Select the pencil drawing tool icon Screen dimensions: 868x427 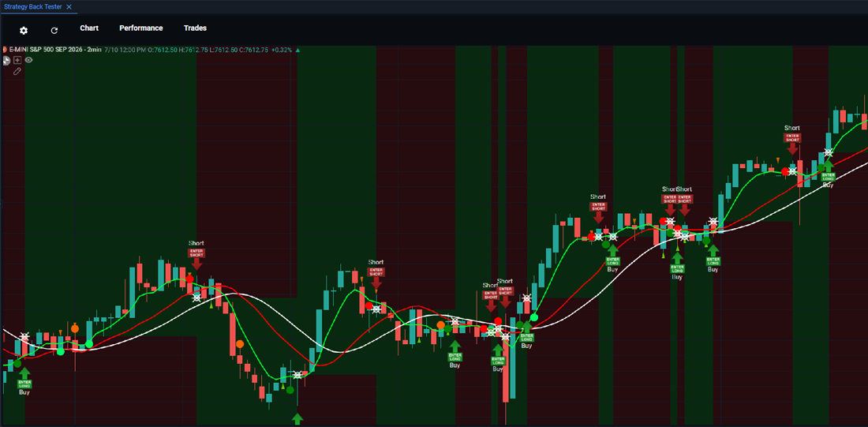pos(17,72)
